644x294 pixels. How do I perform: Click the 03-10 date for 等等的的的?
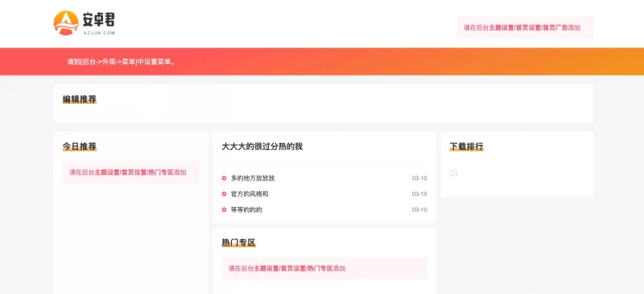pos(419,209)
